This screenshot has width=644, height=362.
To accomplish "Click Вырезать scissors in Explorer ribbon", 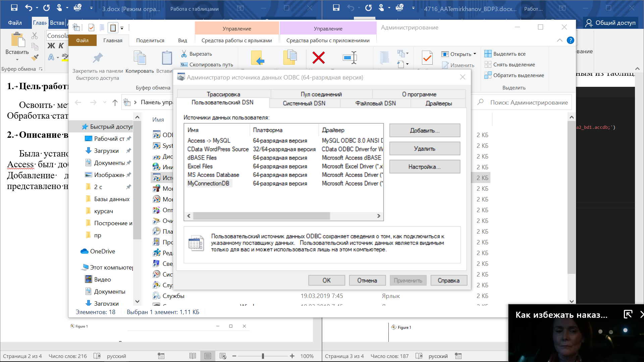I will point(197,54).
